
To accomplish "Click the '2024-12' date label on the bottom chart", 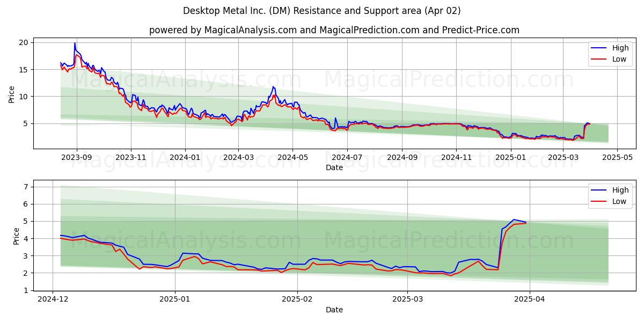I will pos(53,300).
